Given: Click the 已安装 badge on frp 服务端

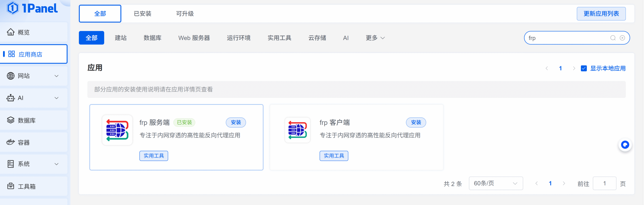Looking at the screenshot, I should [184, 122].
